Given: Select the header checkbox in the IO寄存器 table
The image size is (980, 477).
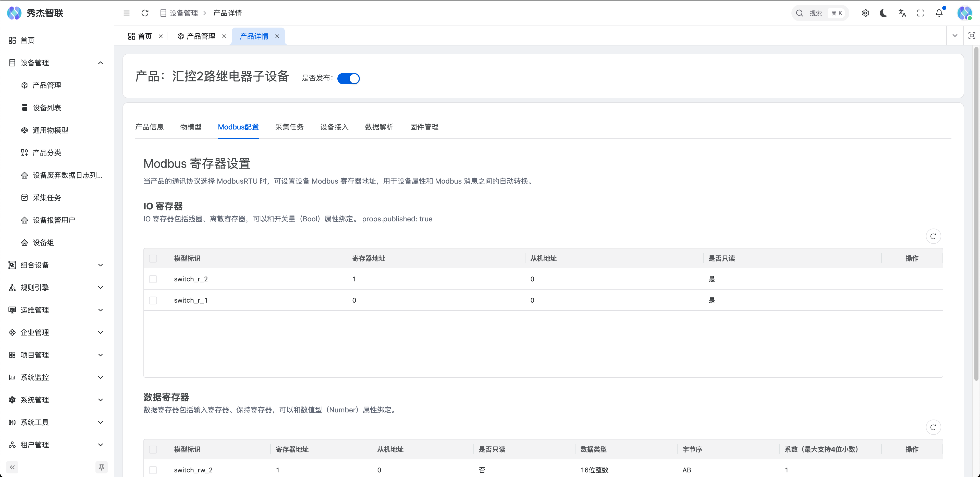Looking at the screenshot, I should (153, 258).
